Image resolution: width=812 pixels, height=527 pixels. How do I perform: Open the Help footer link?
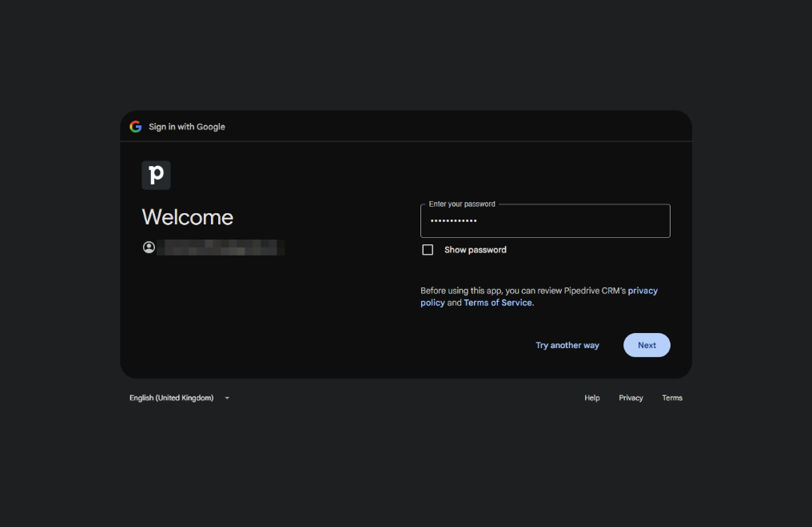pyautogui.click(x=592, y=398)
